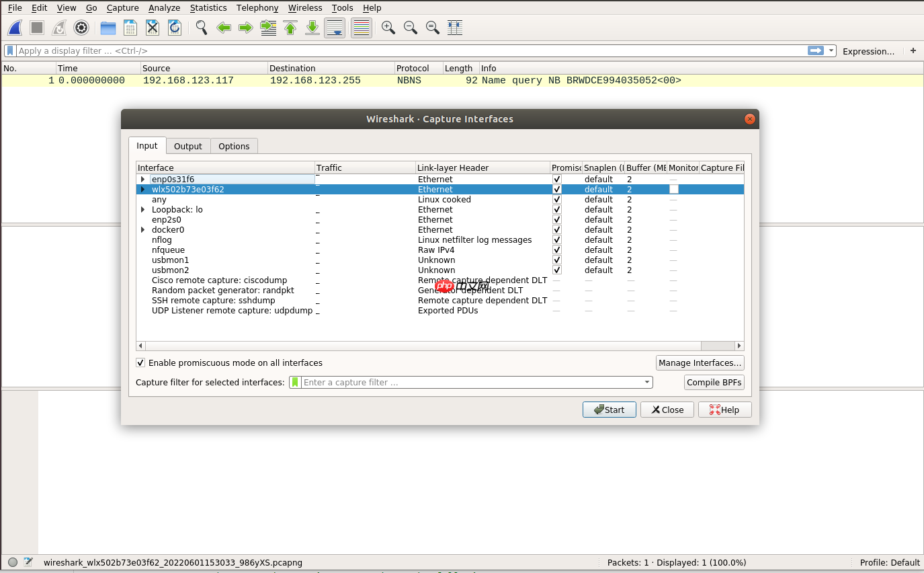This screenshot has width=924, height=573.
Task: Open the Wireless menu
Action: pos(305,8)
